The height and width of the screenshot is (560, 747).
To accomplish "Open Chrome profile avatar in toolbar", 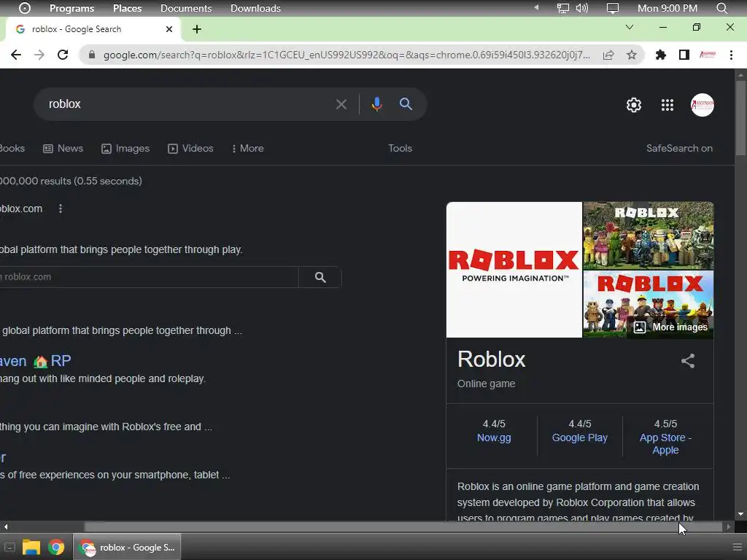I will (708, 55).
